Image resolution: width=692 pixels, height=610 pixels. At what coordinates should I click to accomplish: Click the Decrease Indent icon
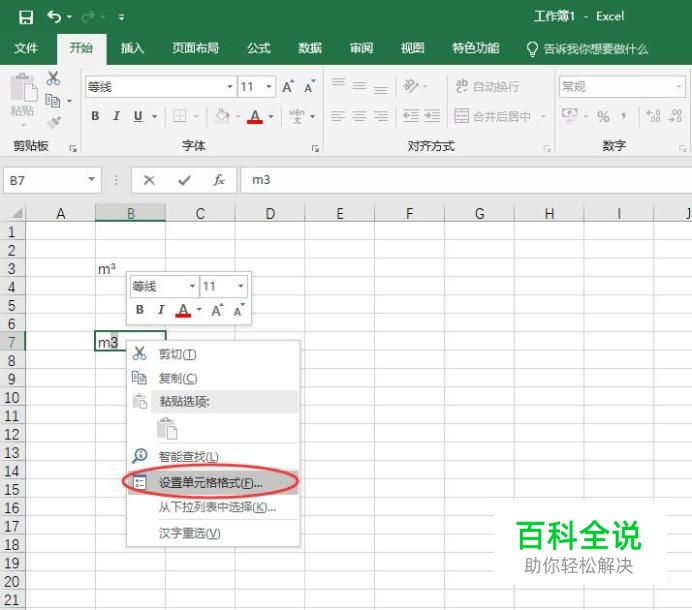(x=410, y=116)
